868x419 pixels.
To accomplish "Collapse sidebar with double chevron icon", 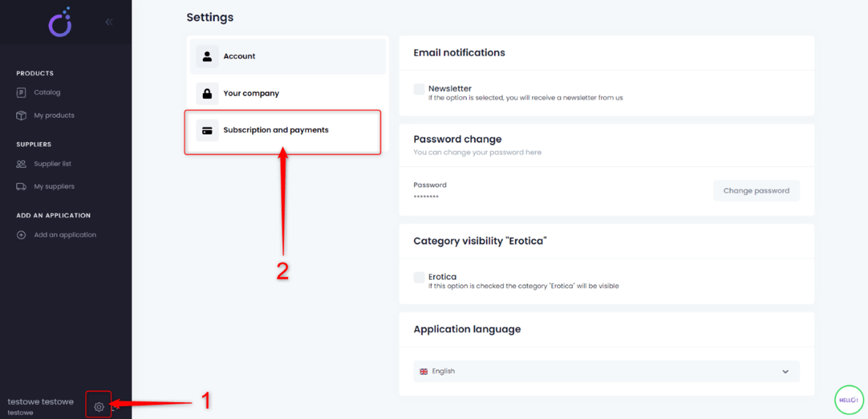I will pyautogui.click(x=109, y=22).
